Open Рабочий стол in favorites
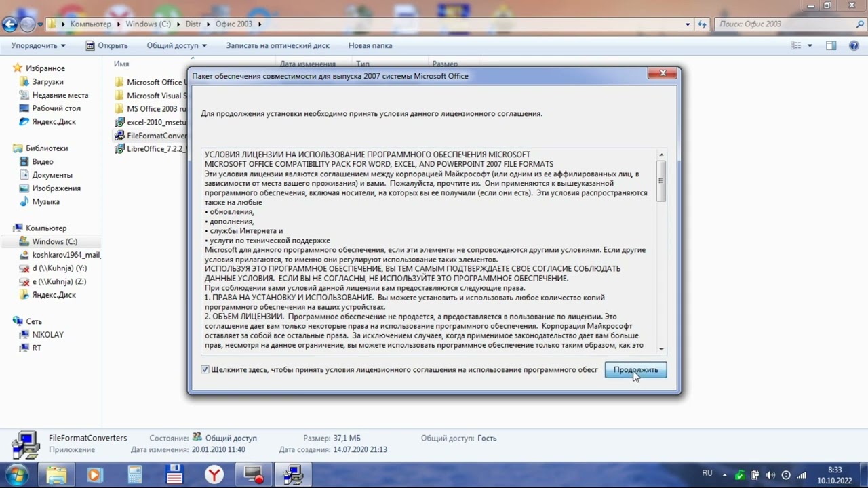868x488 pixels. [56, 108]
